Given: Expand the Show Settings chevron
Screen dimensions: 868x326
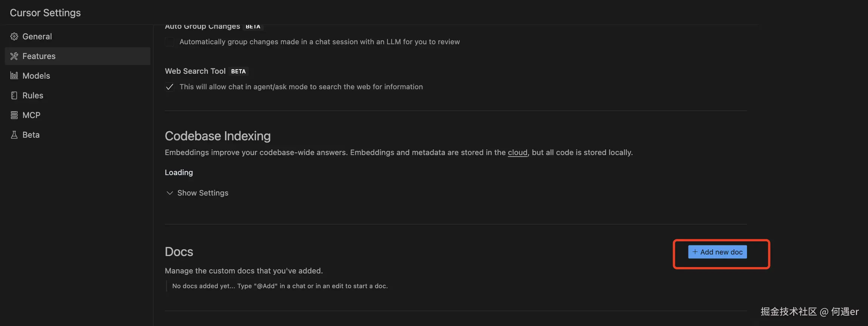Looking at the screenshot, I should point(170,193).
